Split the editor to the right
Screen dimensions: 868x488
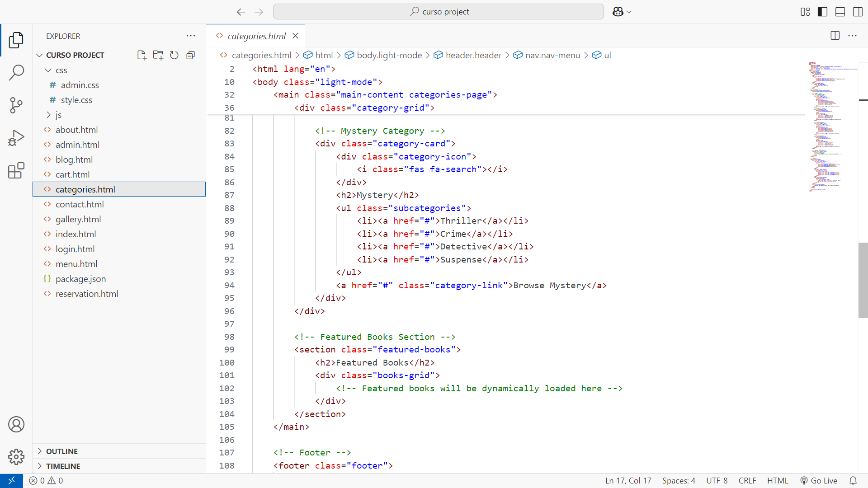point(835,36)
